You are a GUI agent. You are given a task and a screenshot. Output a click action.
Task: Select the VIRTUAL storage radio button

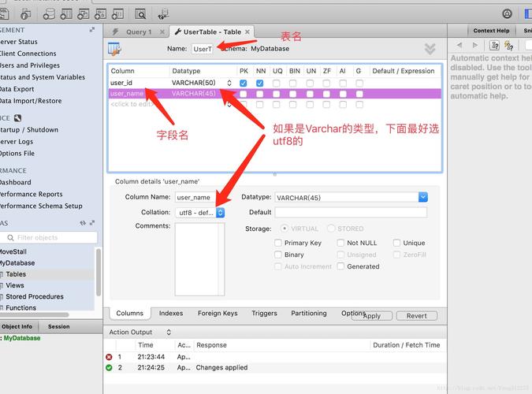(285, 229)
